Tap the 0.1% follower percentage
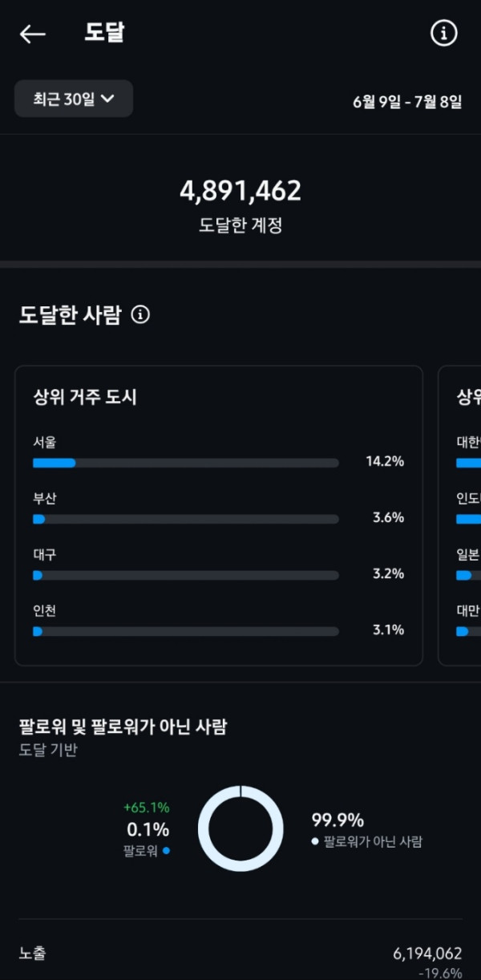 pyautogui.click(x=148, y=829)
